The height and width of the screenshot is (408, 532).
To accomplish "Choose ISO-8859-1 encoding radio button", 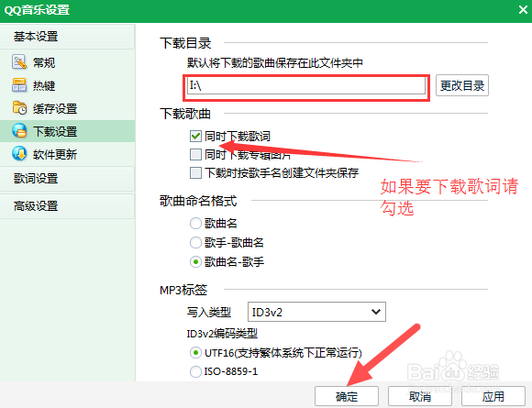I will (x=195, y=371).
